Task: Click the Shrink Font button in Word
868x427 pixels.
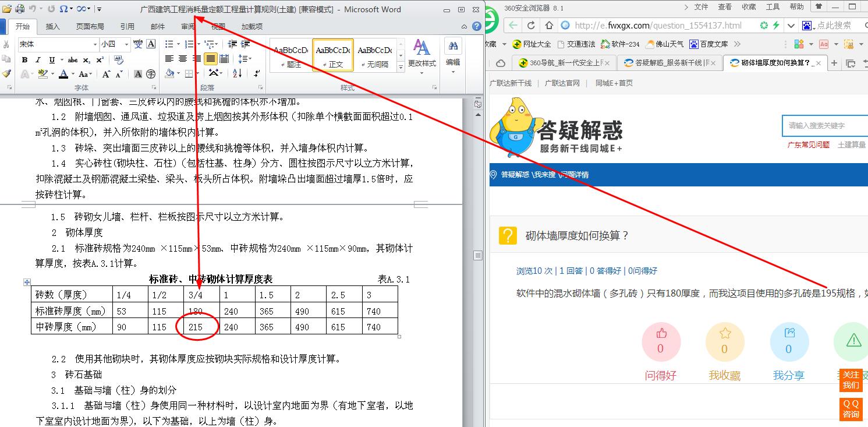Action: coord(119,74)
